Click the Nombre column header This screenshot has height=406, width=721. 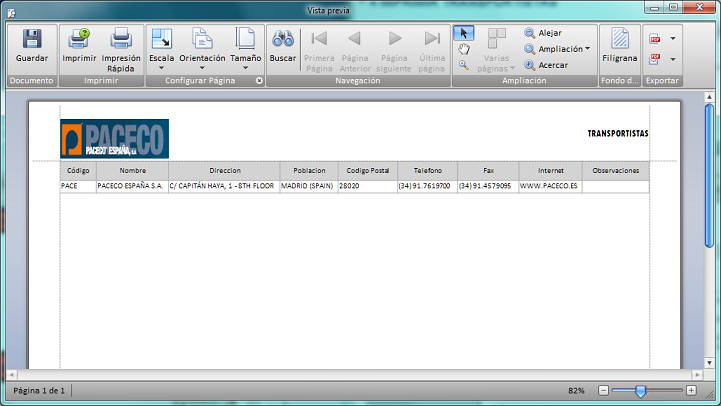point(132,171)
